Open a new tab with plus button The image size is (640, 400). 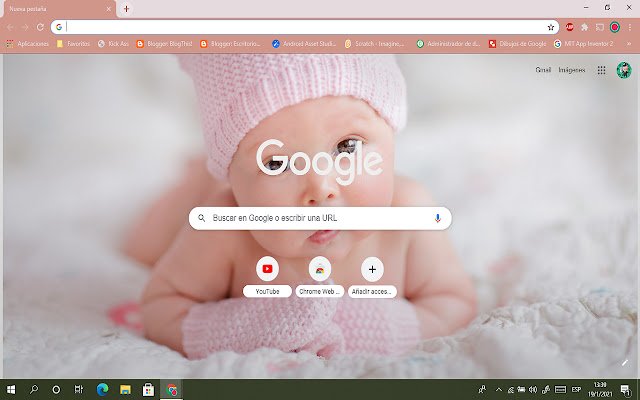(127, 9)
